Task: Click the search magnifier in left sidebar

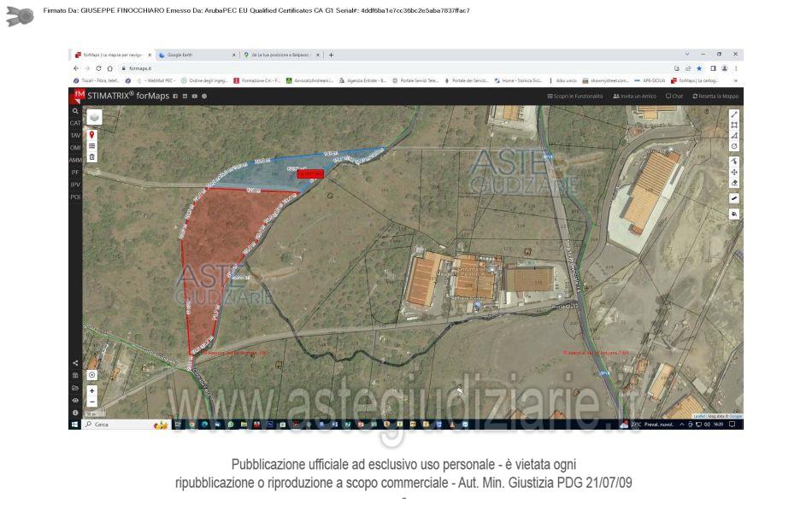Action: [x=75, y=111]
